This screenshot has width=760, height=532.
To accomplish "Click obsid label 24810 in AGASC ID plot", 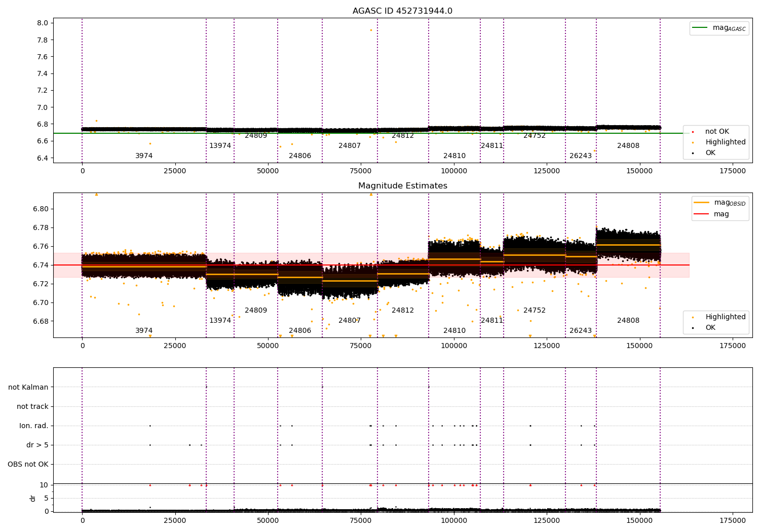I will point(454,156).
